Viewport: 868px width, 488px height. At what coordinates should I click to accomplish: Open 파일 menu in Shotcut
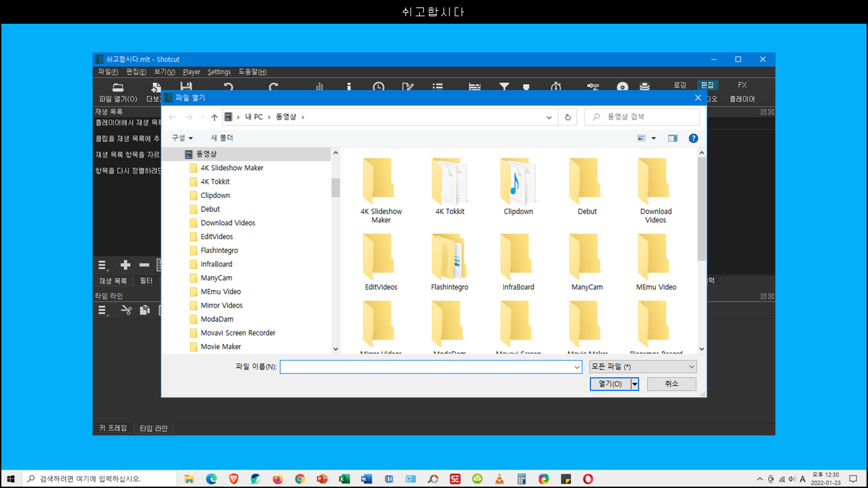[108, 72]
